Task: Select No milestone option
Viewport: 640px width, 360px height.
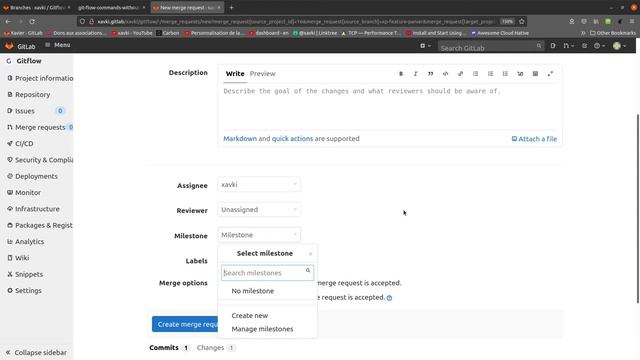Action: (x=253, y=291)
